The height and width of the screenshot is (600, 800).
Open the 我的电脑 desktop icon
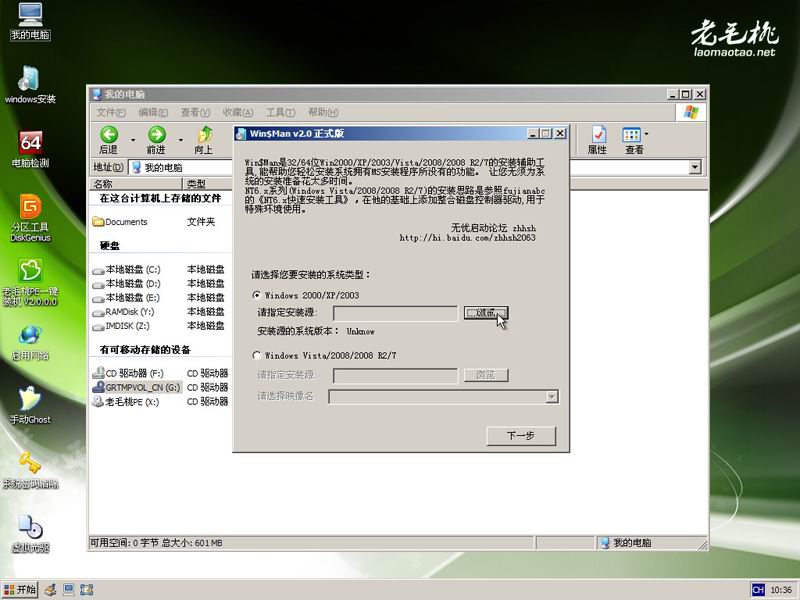(30, 20)
